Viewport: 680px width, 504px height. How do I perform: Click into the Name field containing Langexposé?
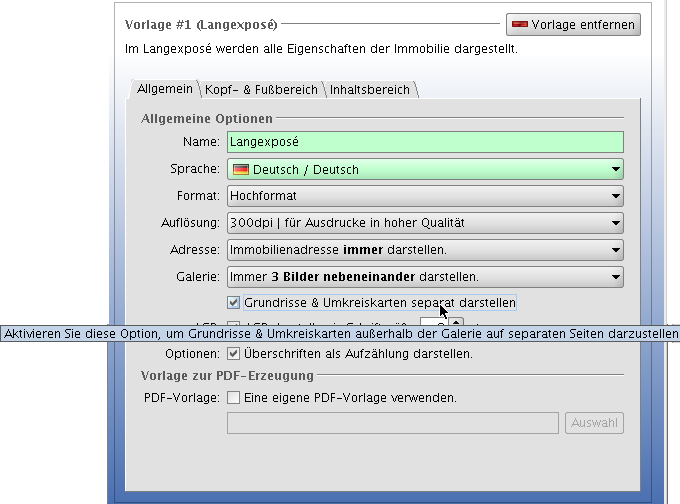[424, 143]
